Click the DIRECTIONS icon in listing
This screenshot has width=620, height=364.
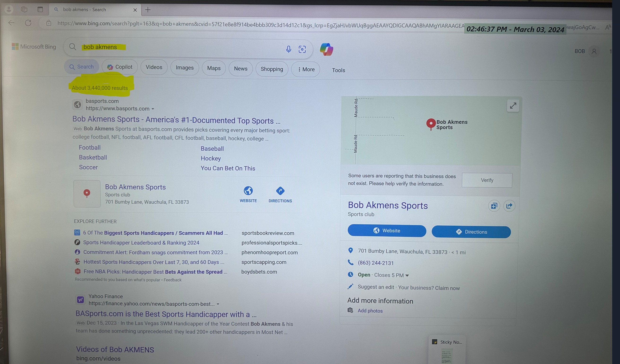click(x=280, y=191)
